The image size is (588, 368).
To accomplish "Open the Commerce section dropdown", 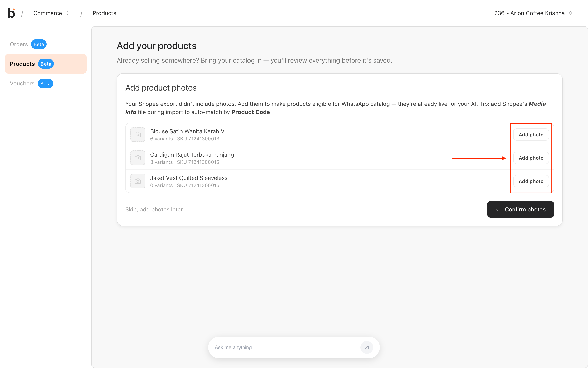I will click(x=51, y=13).
